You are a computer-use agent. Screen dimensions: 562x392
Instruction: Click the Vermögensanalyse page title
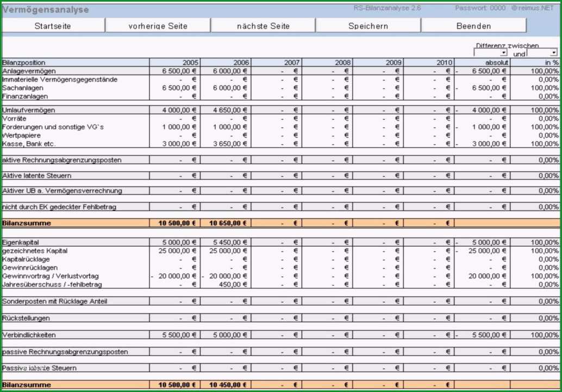46,10
